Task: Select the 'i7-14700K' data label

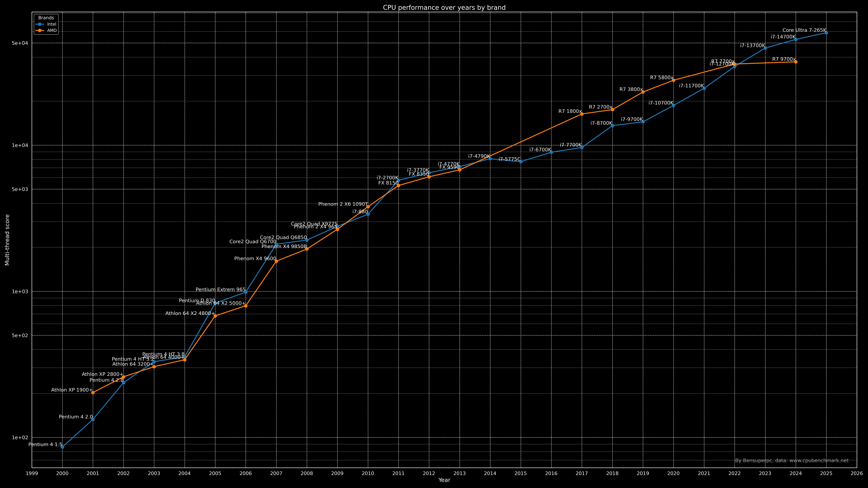Action: 783,37
